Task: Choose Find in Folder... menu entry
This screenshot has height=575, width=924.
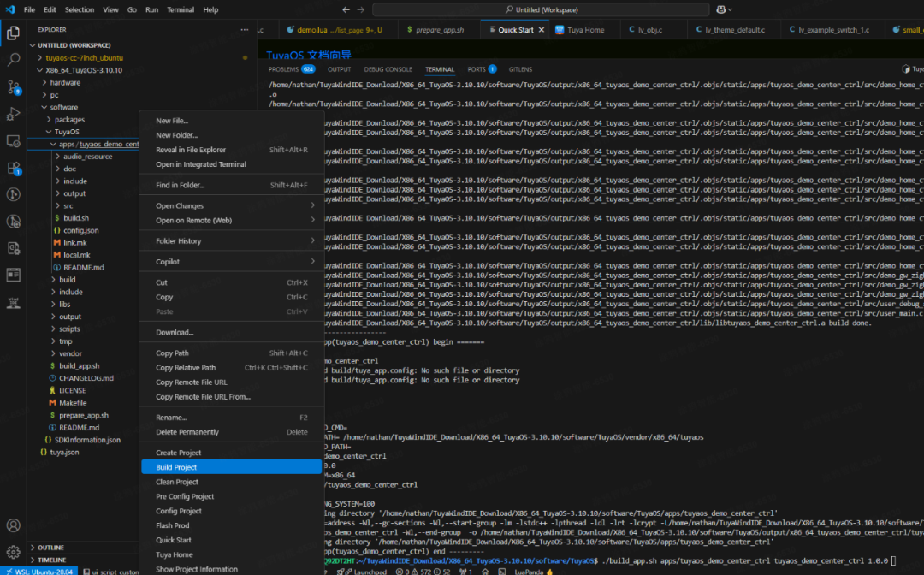Action: point(232,185)
